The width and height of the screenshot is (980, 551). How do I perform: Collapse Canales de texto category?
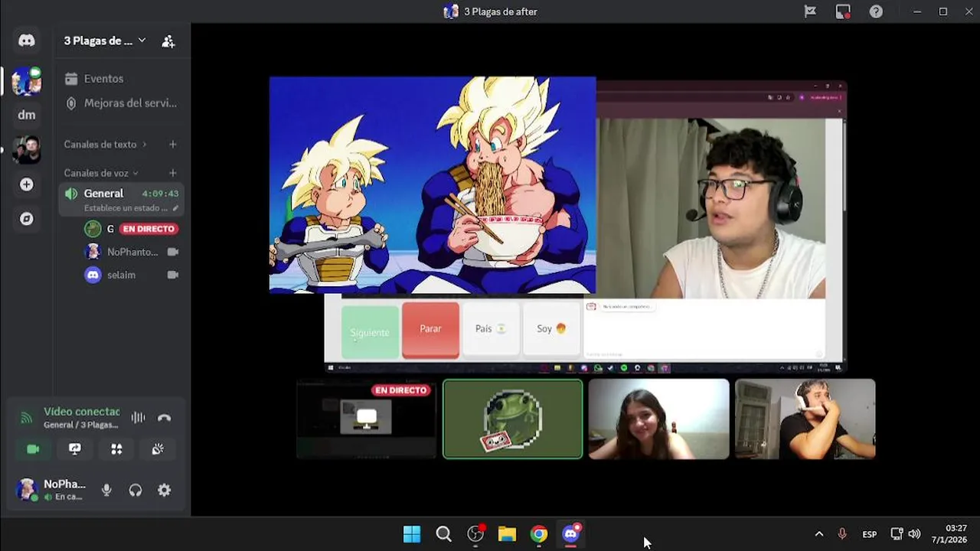coord(105,144)
